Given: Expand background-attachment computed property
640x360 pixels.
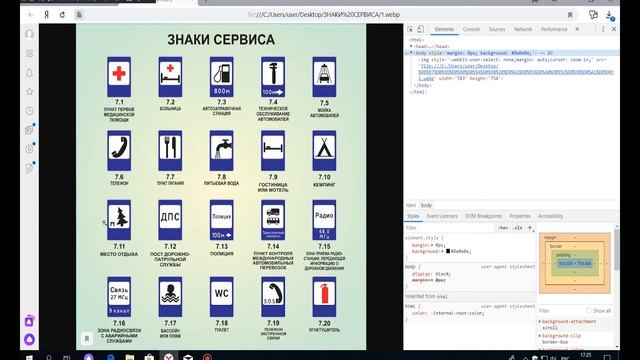Looking at the screenshot, I should (540, 322).
